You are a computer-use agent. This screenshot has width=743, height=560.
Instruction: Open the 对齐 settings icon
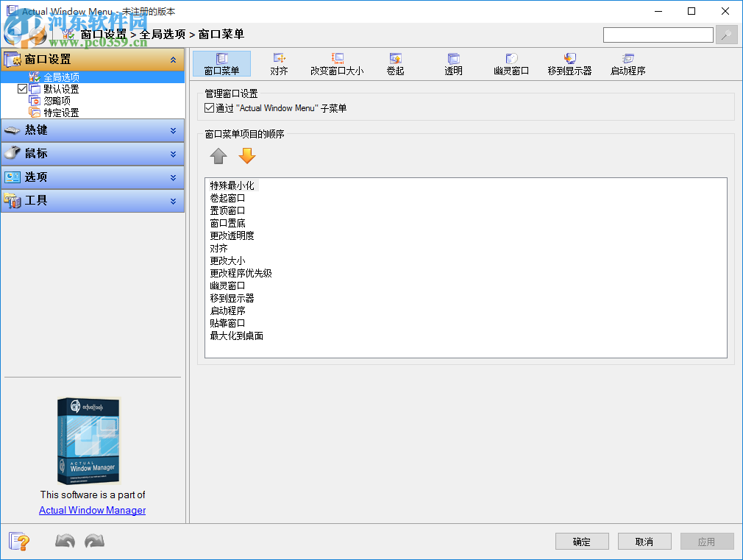point(279,63)
